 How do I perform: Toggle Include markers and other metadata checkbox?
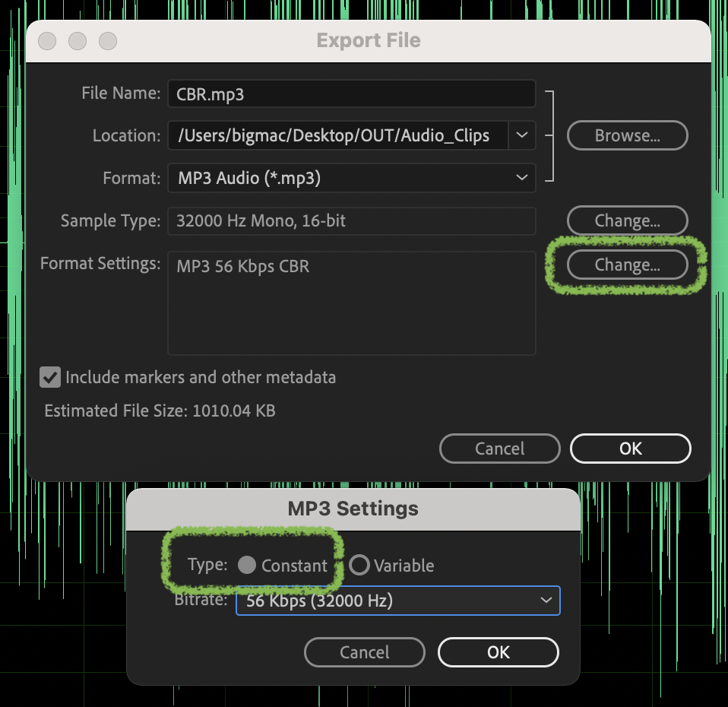tap(50, 377)
